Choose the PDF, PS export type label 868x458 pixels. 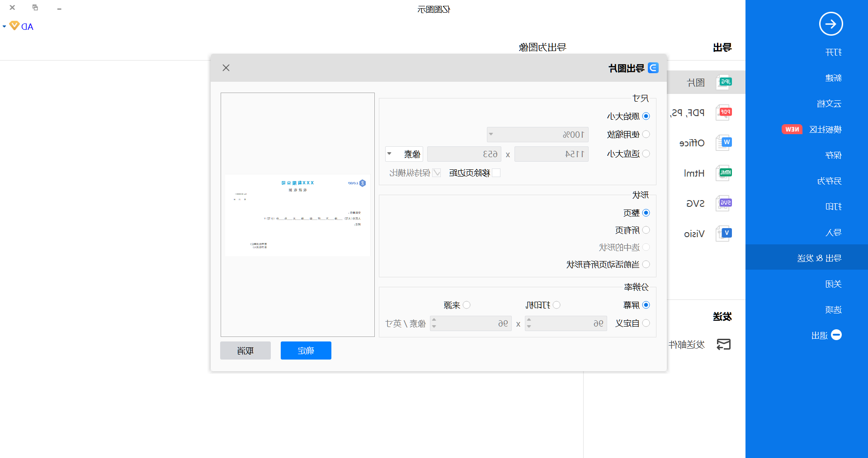tap(687, 113)
